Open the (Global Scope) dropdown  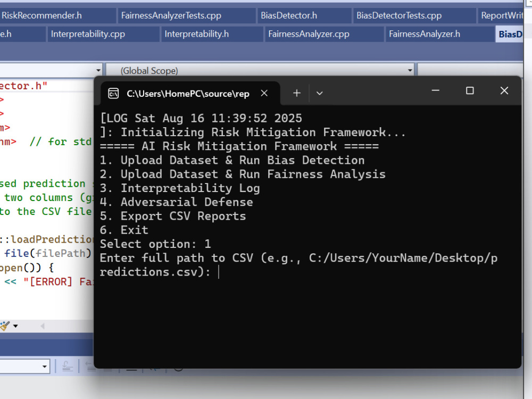tap(260, 70)
